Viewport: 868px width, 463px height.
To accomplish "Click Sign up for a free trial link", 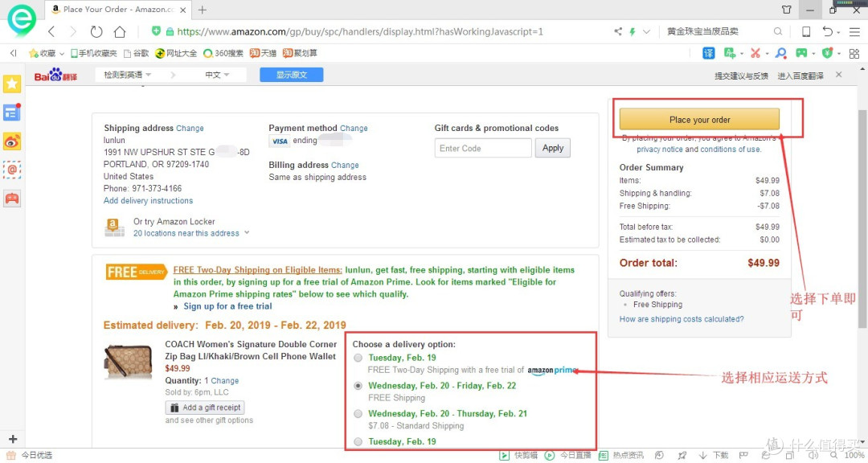I will 227,306.
